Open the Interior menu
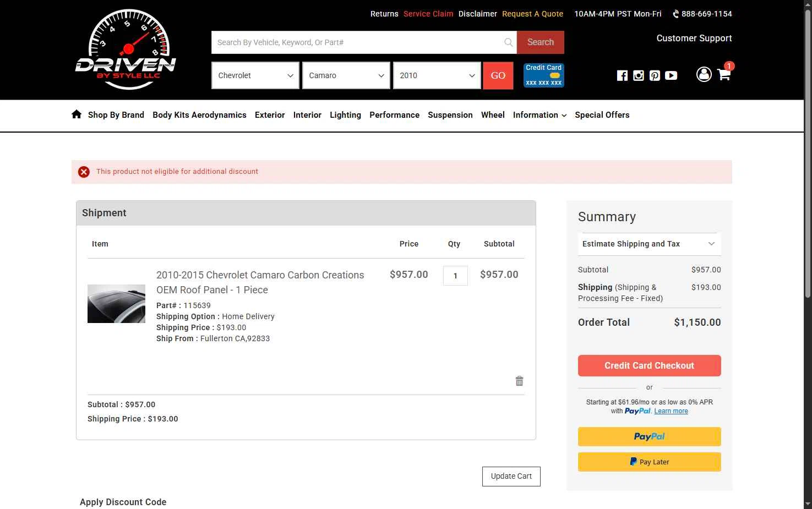 click(x=307, y=115)
